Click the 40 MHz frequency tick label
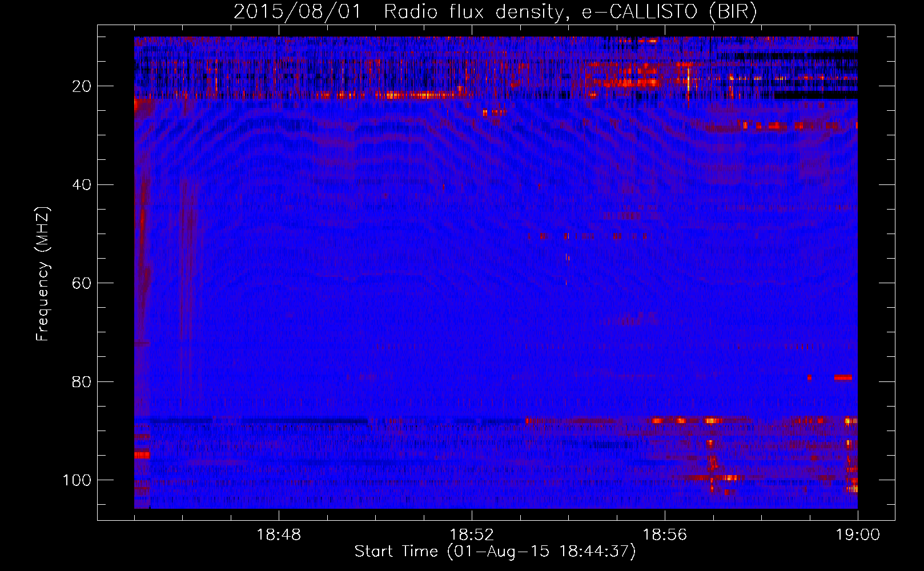 tap(82, 185)
